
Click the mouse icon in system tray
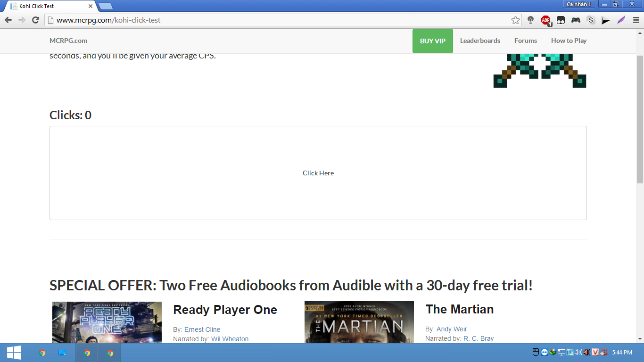tap(536, 352)
